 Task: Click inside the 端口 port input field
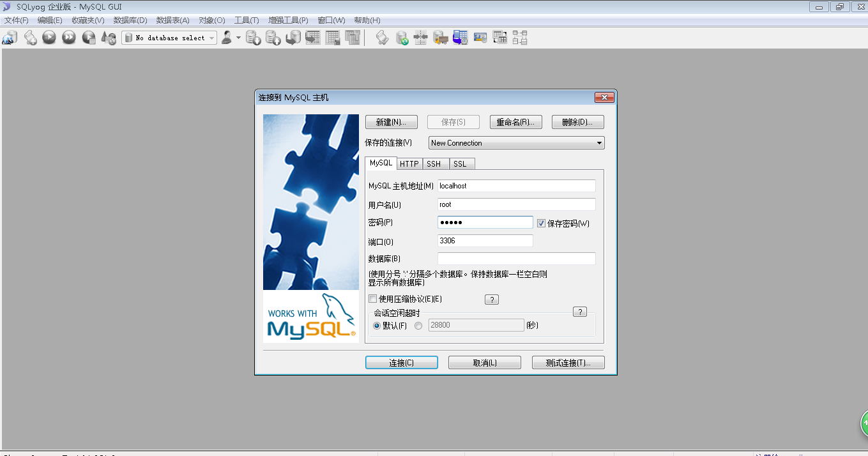tap(485, 240)
